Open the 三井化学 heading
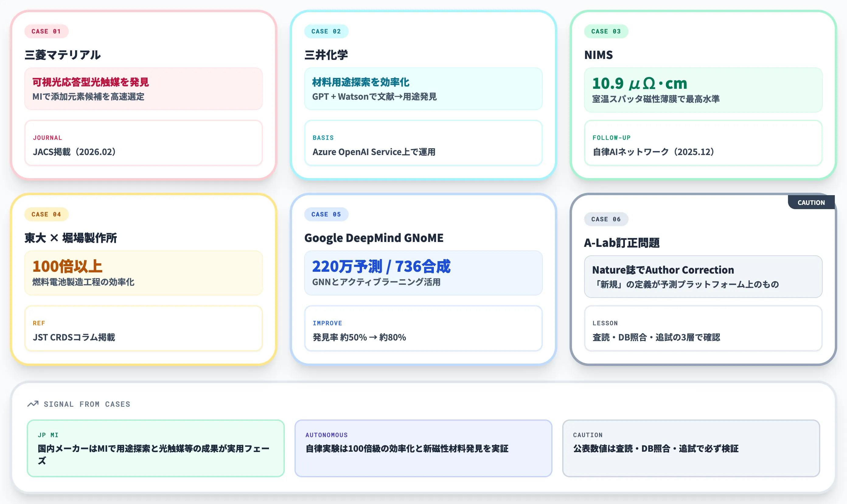The image size is (847, 504). pyautogui.click(x=326, y=55)
